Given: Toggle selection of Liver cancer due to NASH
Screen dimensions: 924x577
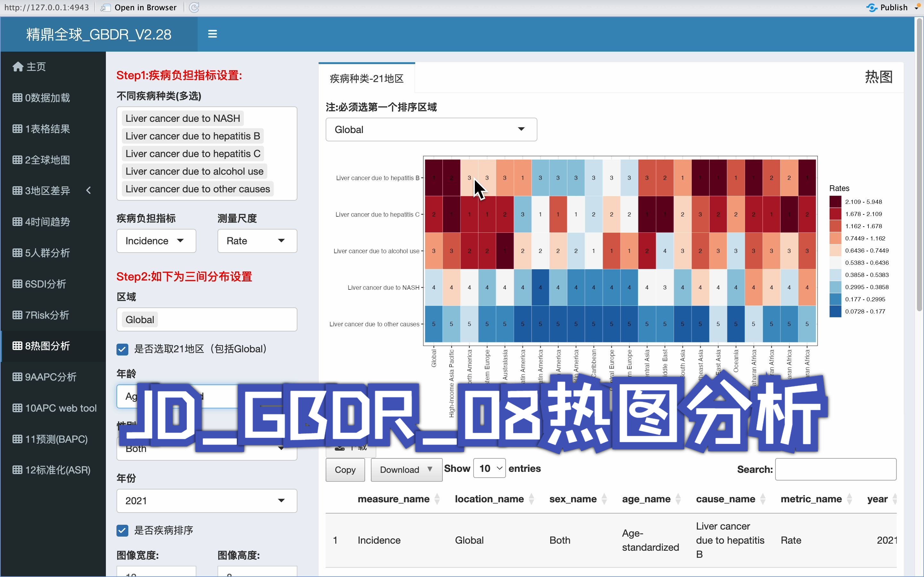Looking at the screenshot, I should tap(183, 118).
